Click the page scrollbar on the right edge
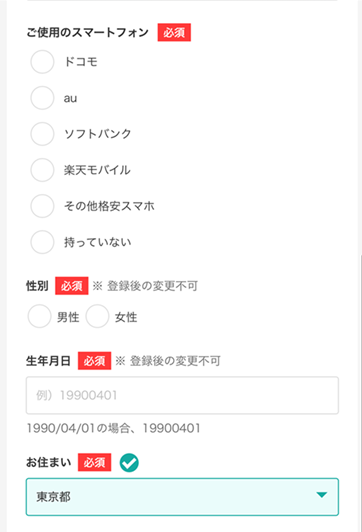Image resolution: width=362 pixels, height=532 pixels. tap(360, 394)
